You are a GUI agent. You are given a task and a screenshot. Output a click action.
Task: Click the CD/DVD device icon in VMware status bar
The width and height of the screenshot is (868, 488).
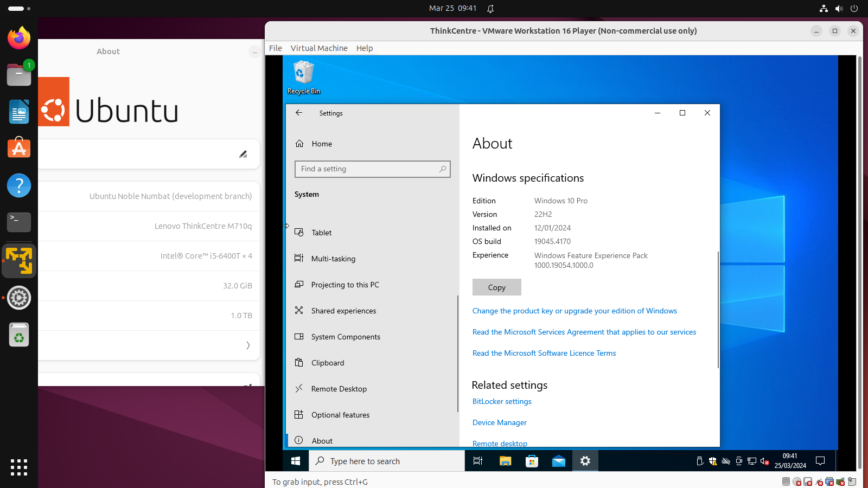(797, 482)
